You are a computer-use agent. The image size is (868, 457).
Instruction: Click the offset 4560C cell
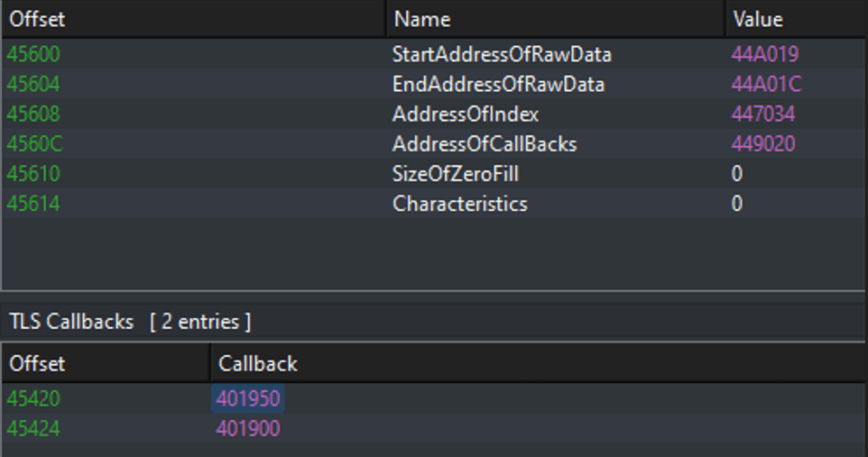(x=35, y=144)
